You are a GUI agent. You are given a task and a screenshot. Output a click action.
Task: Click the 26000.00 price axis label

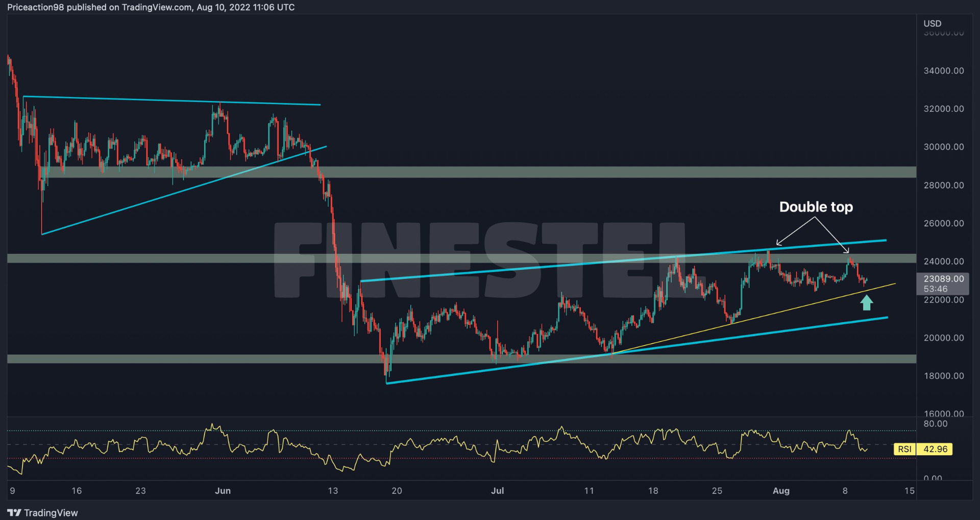(x=944, y=223)
